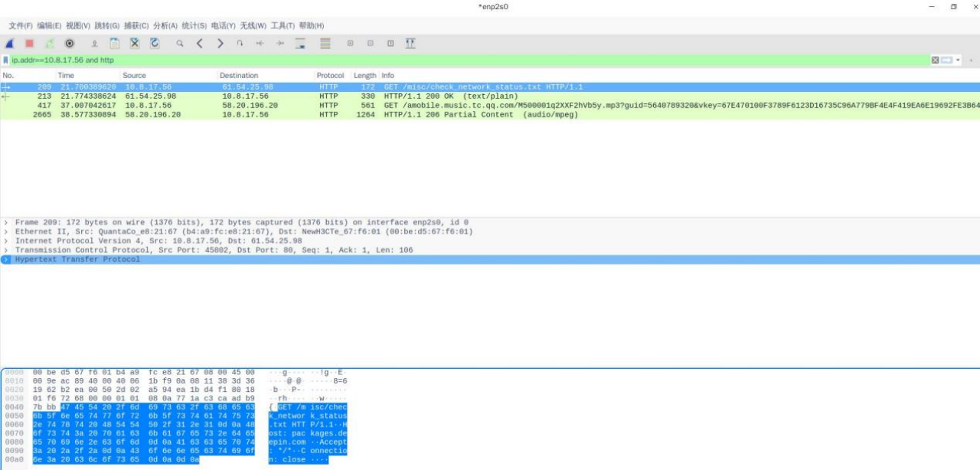Viewport: 980px width, 470px height.
Task: Stop the running capture with red square
Action: click(x=30, y=44)
